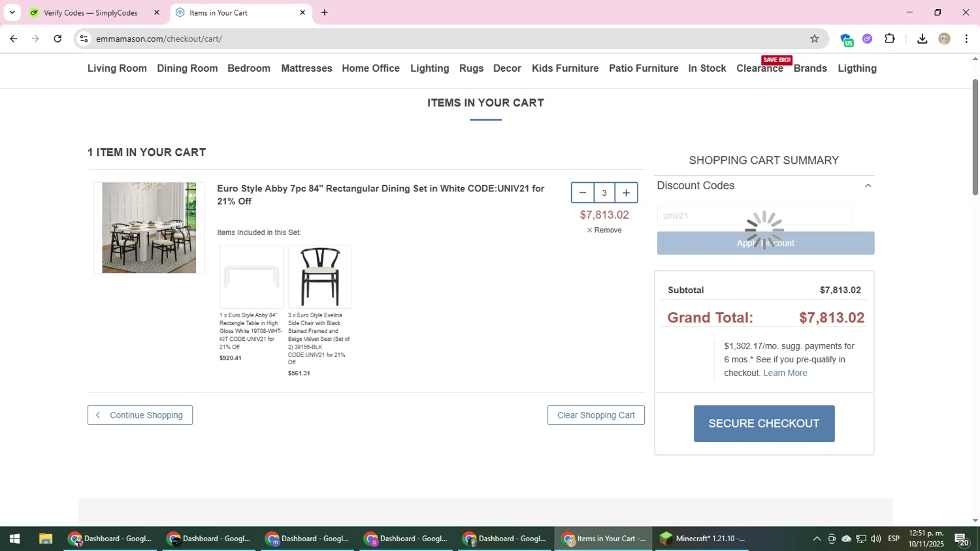The height and width of the screenshot is (551, 980).
Task: Open the Windows Start menu
Action: [14, 539]
